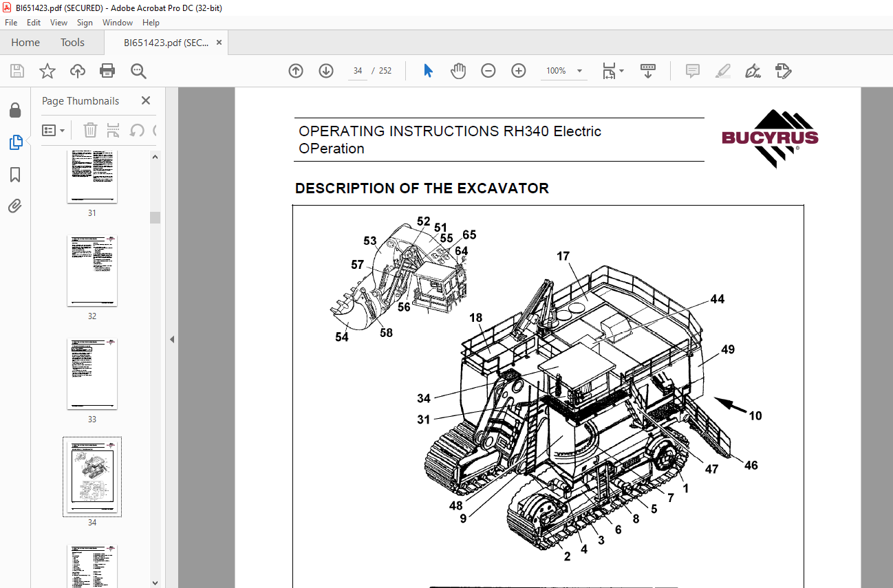Select the BI651423.pdf document tab

point(166,43)
